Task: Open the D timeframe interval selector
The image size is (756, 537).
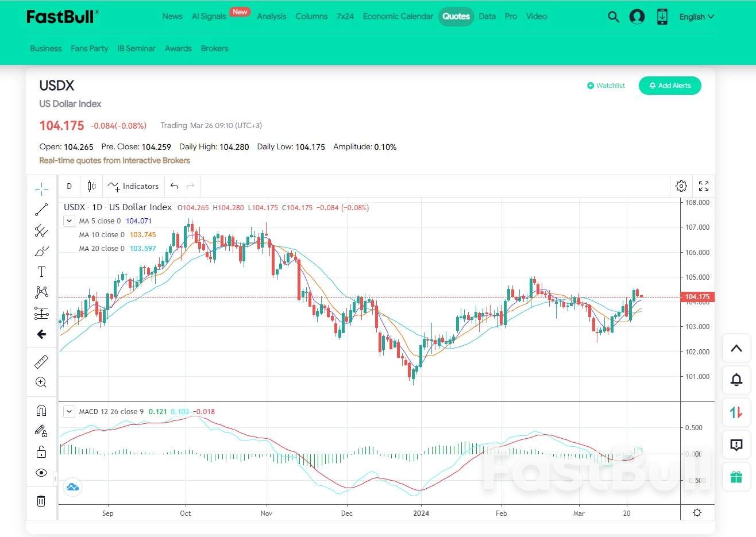Action: point(69,186)
